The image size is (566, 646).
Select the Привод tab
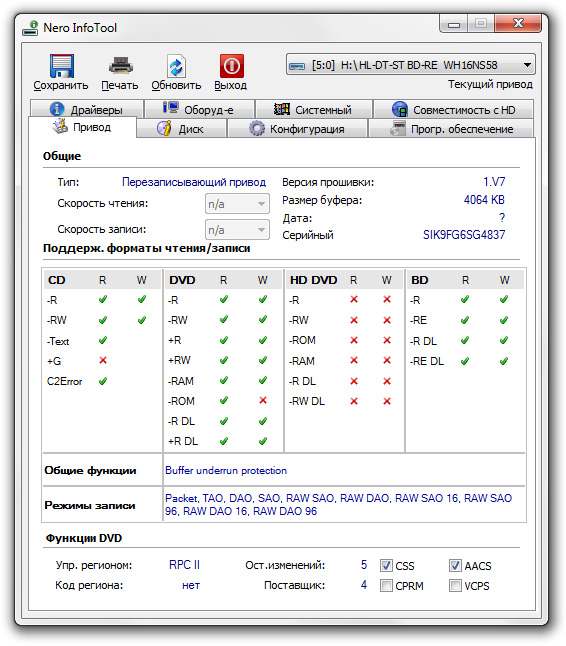[82, 127]
